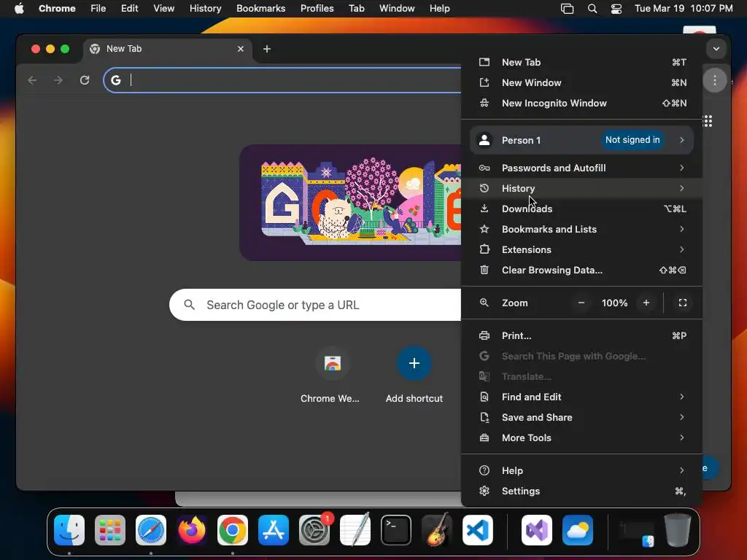The image size is (747, 560).
Task: Open the File menu in menu bar
Action: pos(98,9)
